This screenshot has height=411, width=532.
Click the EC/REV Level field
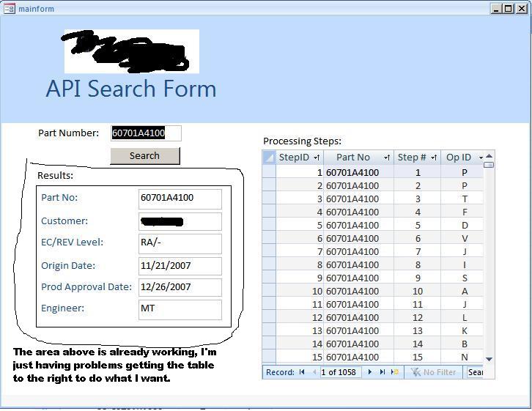pos(180,243)
